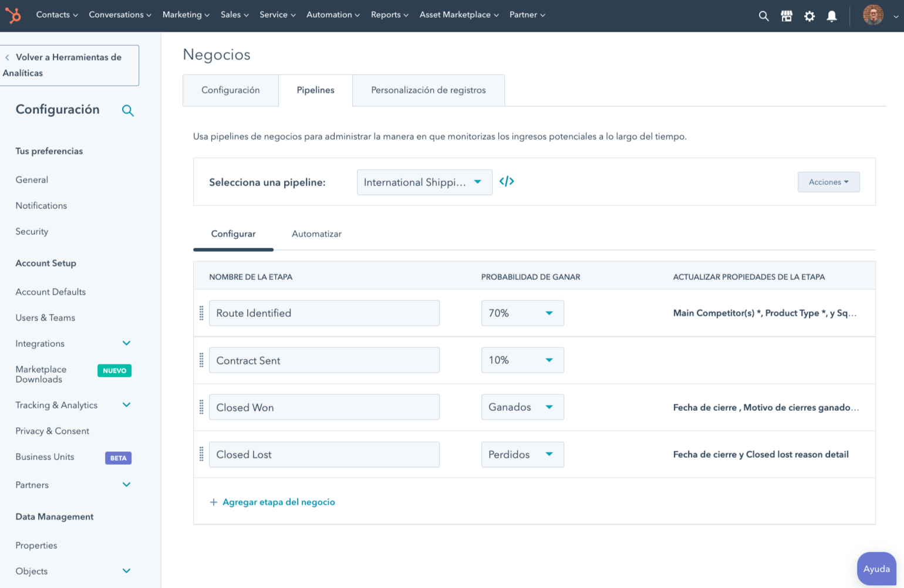
Task: Open the global search magnifier icon
Action: [x=763, y=16]
